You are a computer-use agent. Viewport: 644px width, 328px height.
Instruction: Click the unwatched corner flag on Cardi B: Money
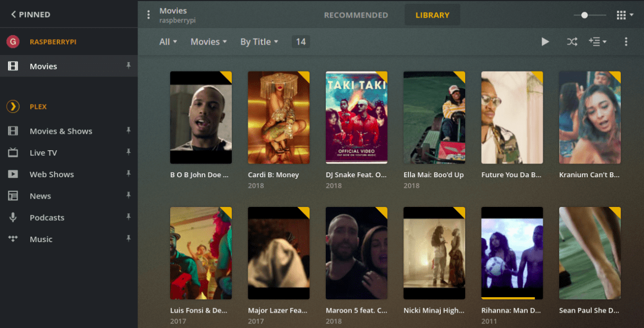pos(304,77)
